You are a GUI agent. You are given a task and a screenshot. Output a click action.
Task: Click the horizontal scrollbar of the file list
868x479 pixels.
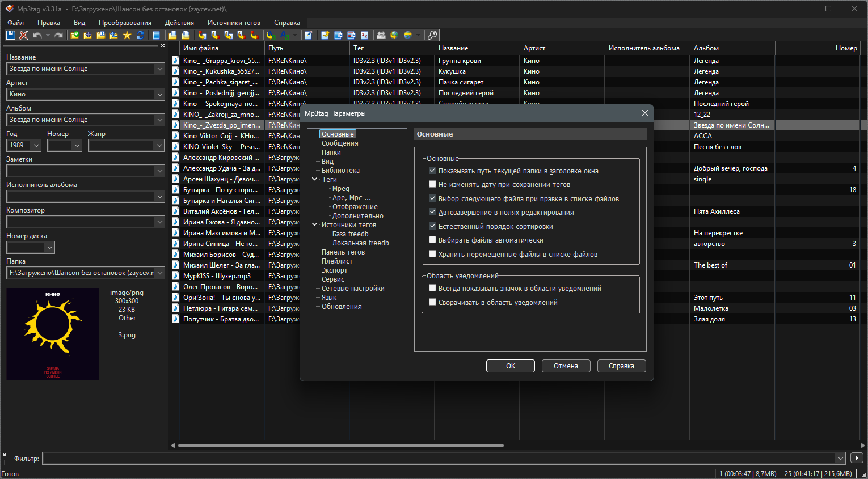point(340,446)
